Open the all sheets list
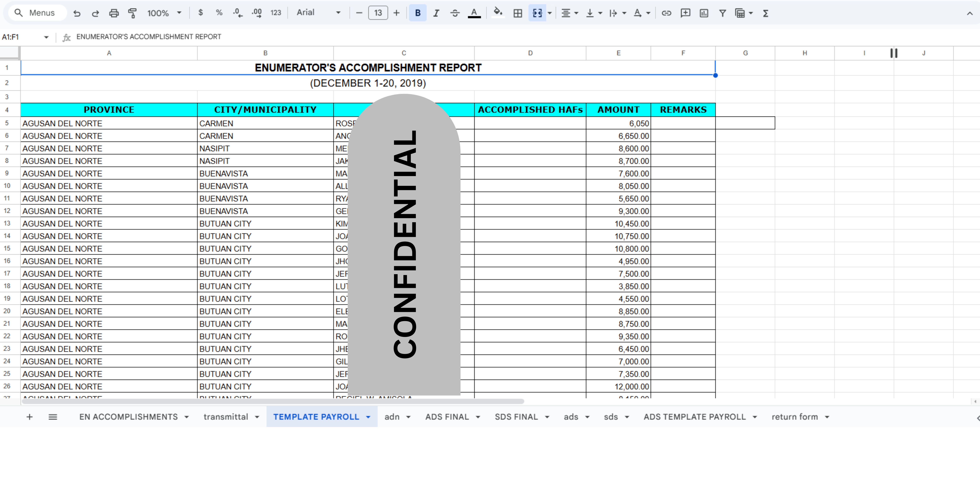 (x=53, y=417)
